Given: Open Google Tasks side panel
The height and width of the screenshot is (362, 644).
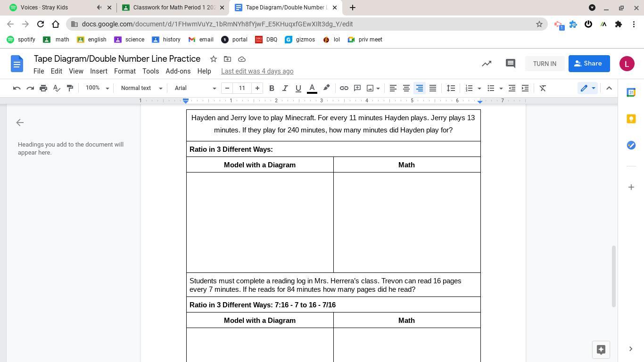Looking at the screenshot, I should click(631, 145).
